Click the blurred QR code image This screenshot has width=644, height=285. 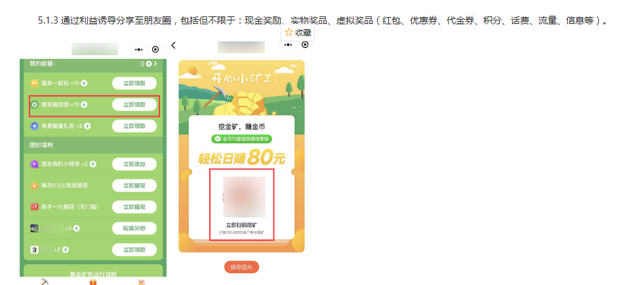coord(245,197)
